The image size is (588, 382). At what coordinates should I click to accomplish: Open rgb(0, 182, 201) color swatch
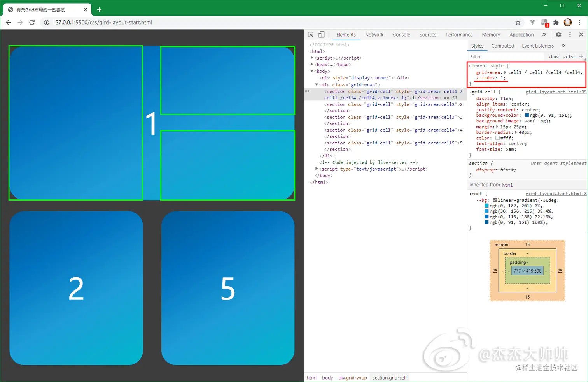click(x=486, y=206)
